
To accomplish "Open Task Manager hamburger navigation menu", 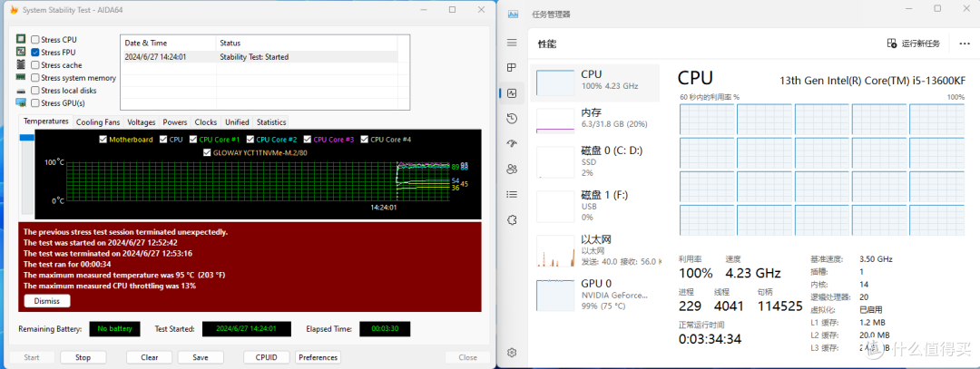I will (x=512, y=43).
